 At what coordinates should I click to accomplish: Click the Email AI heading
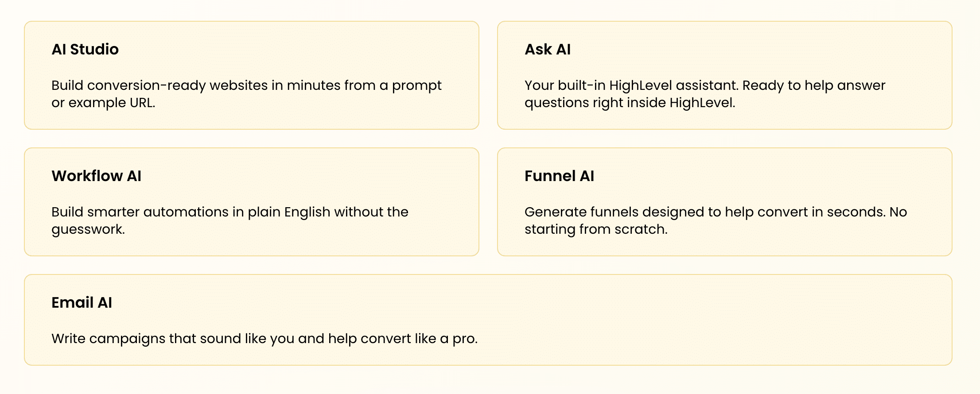click(x=82, y=302)
